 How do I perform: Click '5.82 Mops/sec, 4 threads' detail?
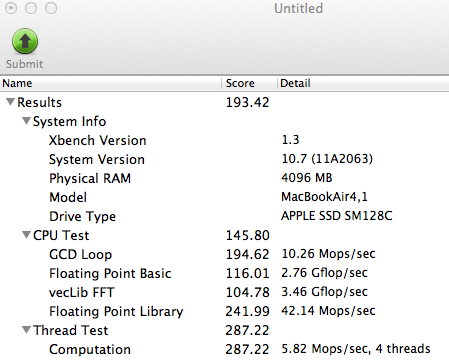tap(356, 349)
